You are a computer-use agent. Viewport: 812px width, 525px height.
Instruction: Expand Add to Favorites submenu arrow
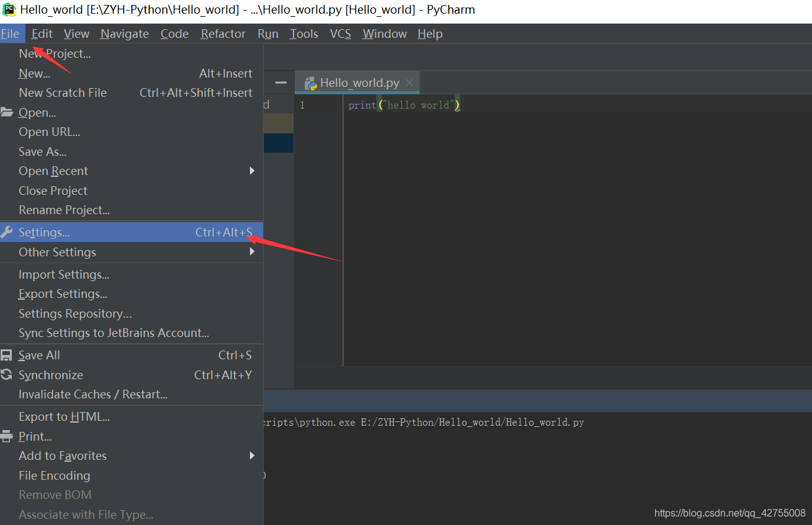click(252, 455)
